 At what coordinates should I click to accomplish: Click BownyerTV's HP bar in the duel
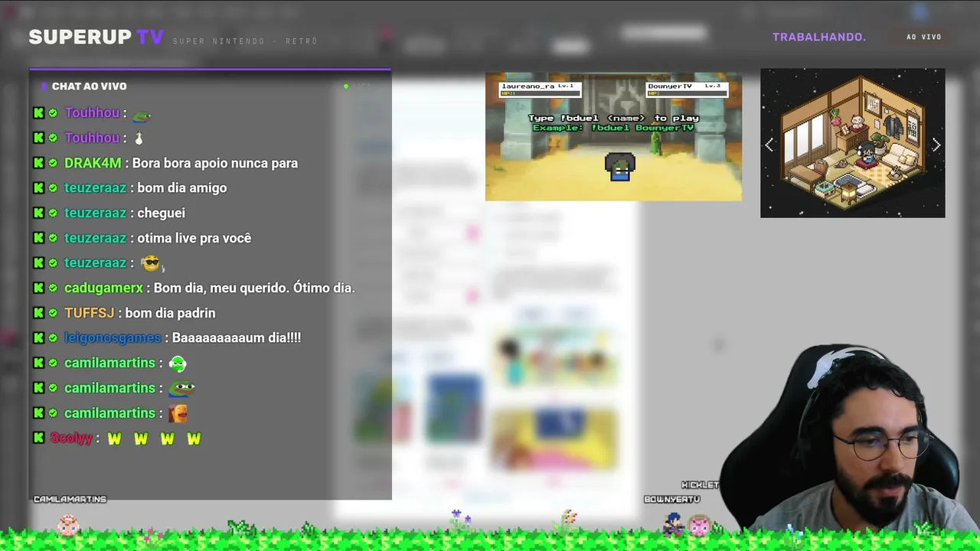686,93
